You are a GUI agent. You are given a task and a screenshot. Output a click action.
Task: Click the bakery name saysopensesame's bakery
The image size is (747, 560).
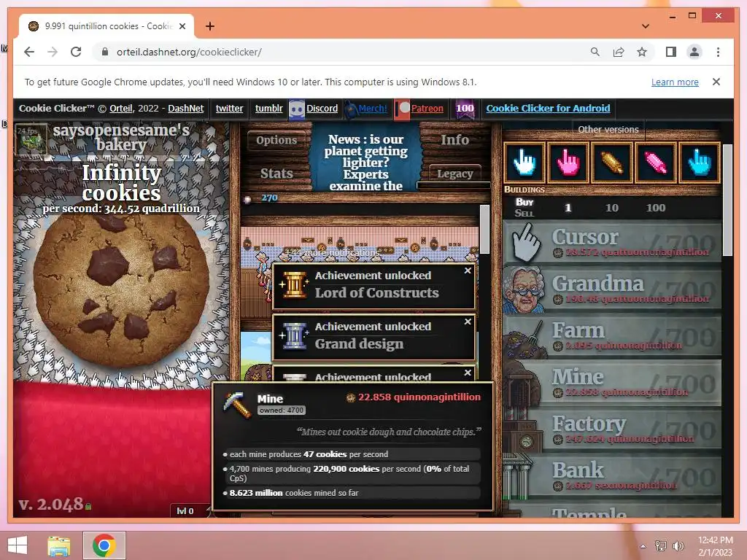[121, 137]
